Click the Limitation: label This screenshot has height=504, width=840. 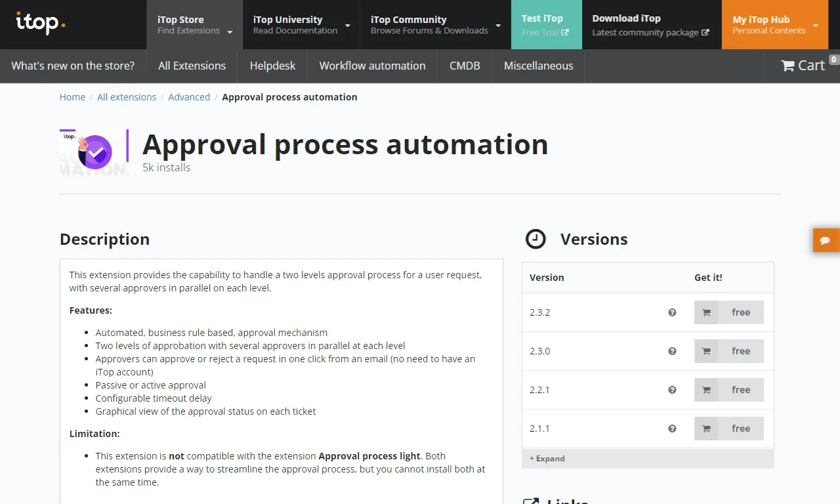point(94,434)
